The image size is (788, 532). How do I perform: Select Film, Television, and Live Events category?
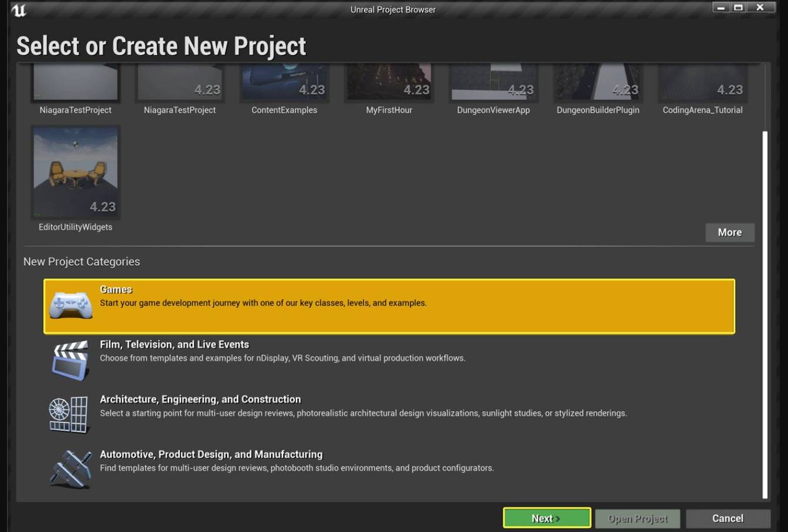[389, 361]
